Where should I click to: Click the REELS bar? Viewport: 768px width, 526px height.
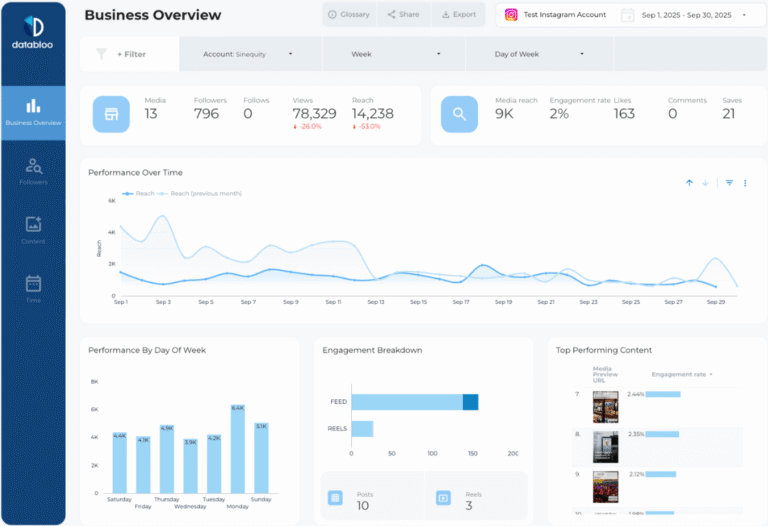[362, 429]
